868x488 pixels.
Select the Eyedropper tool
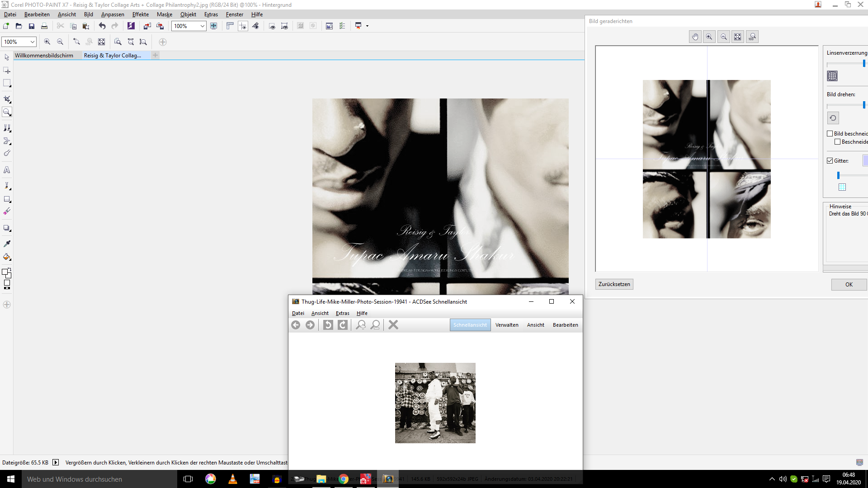click(7, 244)
